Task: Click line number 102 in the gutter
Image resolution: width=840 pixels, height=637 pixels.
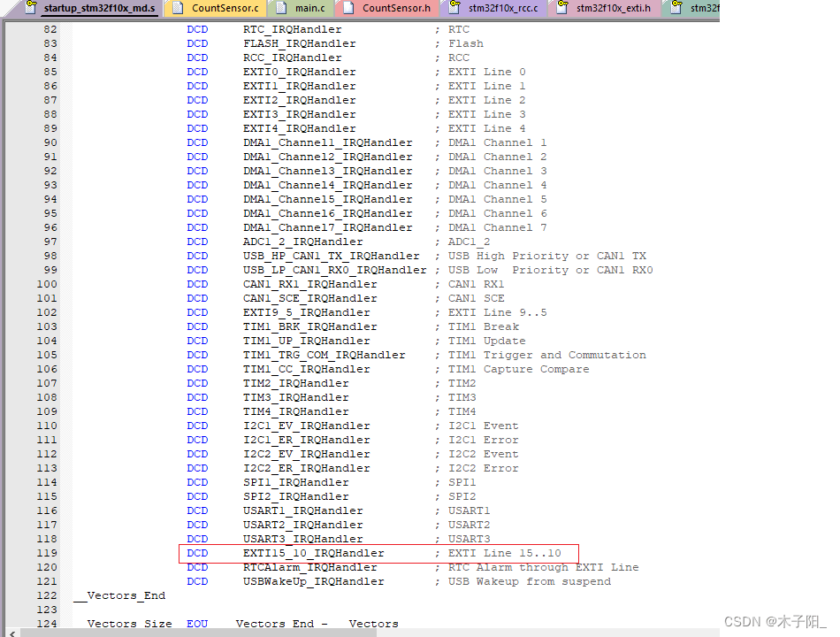Action: (x=47, y=312)
